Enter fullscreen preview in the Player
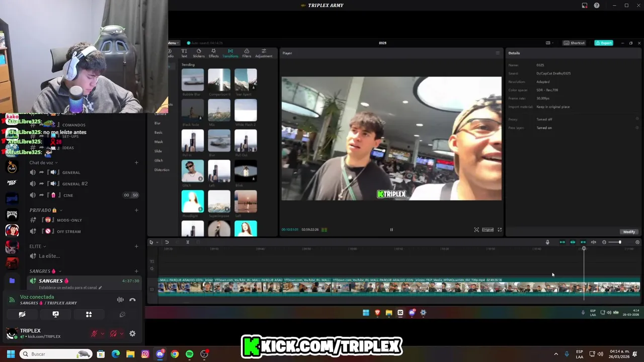644x362 pixels. click(x=500, y=230)
